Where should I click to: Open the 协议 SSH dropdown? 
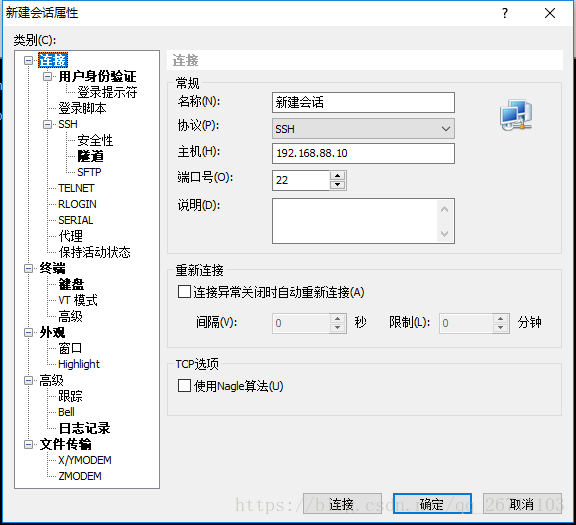click(363, 129)
